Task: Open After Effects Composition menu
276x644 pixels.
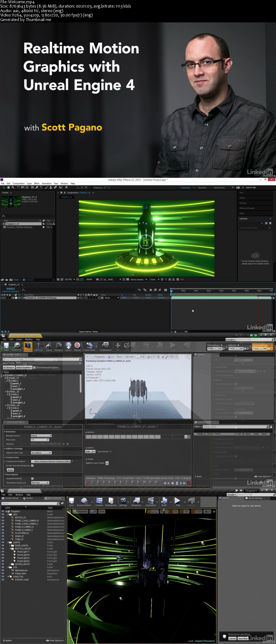Action: pyautogui.click(x=19, y=183)
